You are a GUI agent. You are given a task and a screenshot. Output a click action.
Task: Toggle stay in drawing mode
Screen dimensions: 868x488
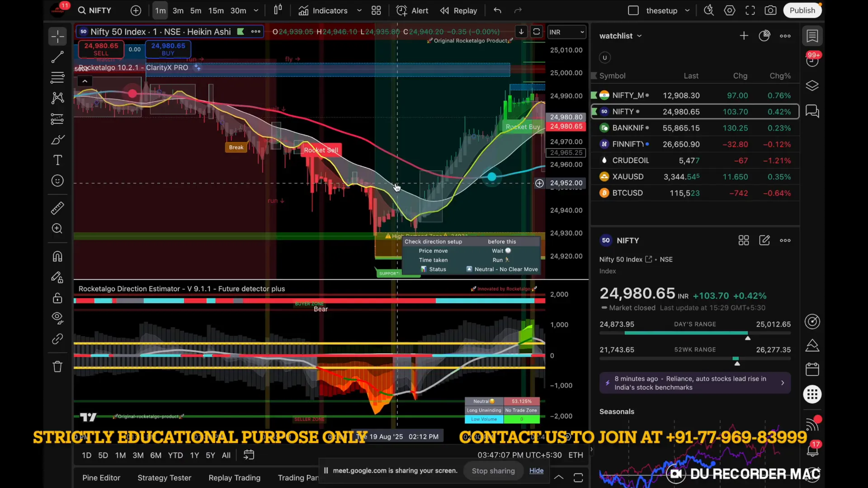(57, 277)
